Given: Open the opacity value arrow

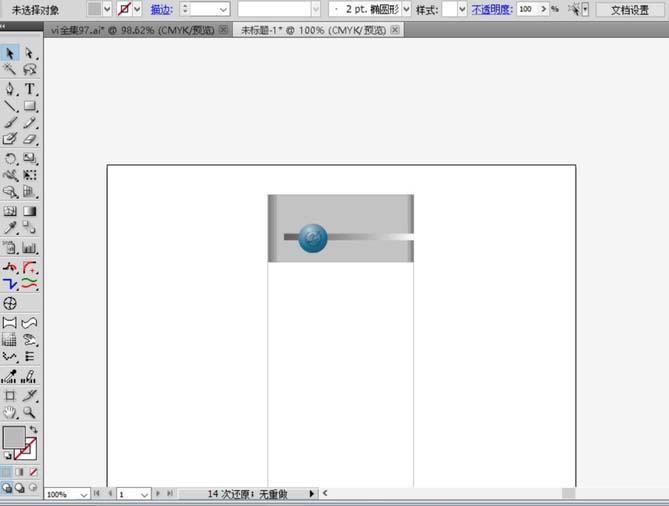Looking at the screenshot, I should 544,9.
